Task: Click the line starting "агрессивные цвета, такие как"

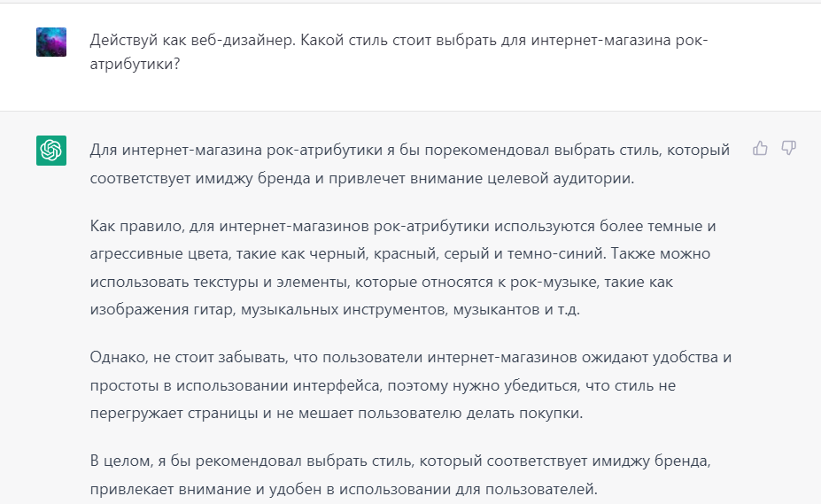Action: (x=400, y=254)
